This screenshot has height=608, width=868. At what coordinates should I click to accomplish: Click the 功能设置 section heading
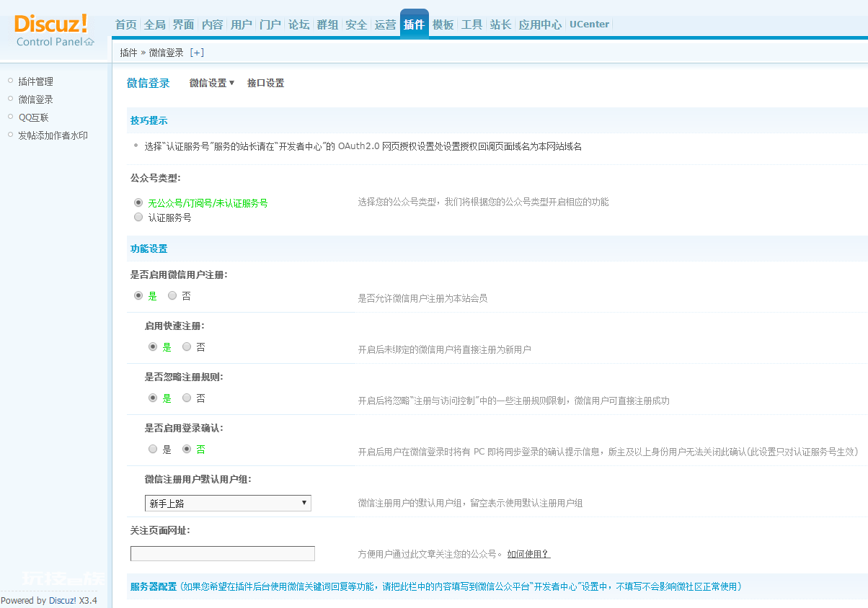pyautogui.click(x=149, y=249)
